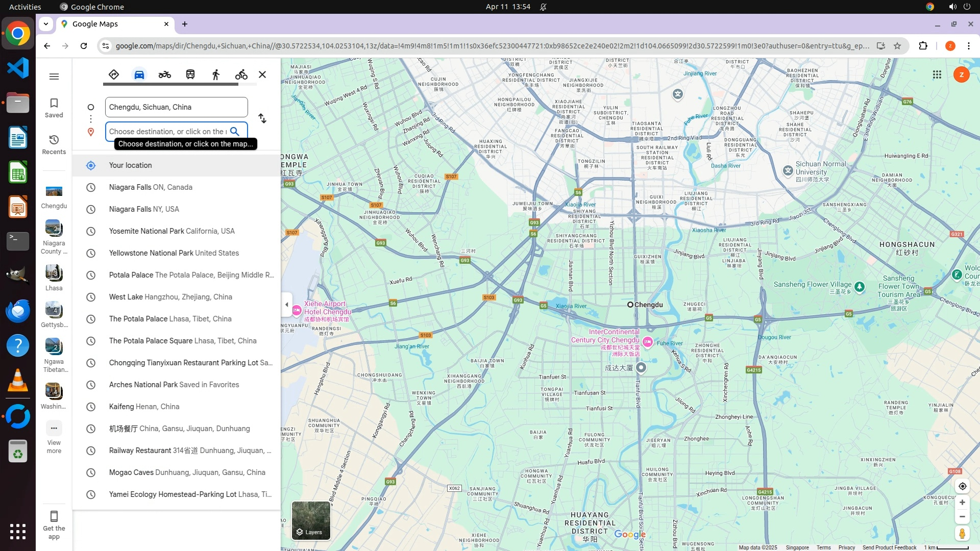Select the motorcycle travel mode icon

tap(164, 74)
